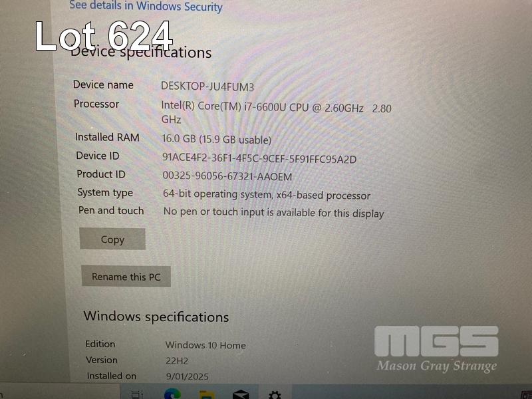The image size is (532, 399).
Task: Click the System type 64-bit value text
Action: (x=267, y=195)
